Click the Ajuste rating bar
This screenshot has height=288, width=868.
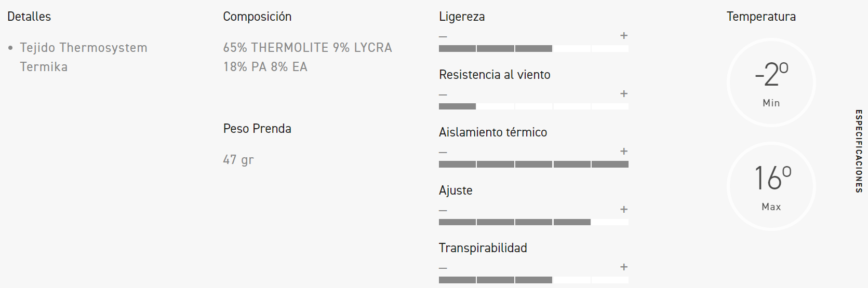[533, 222]
